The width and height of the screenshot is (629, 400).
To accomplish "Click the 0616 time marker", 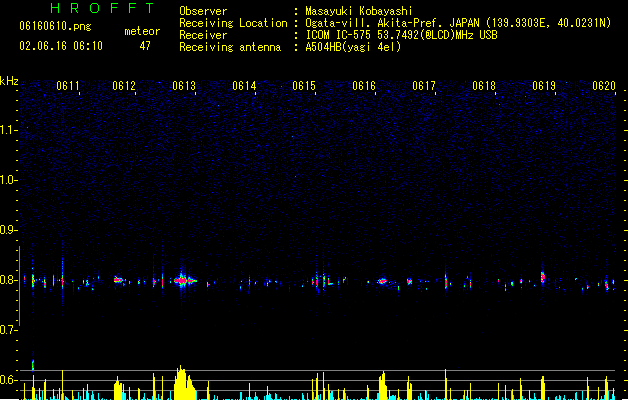I will point(364,86).
